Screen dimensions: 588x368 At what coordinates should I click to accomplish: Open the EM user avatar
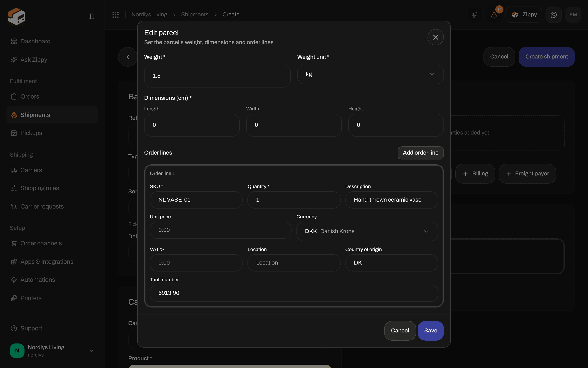click(573, 15)
